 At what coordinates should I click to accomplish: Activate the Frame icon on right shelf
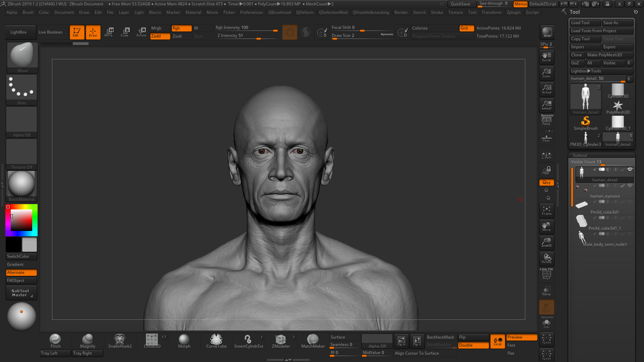click(546, 210)
